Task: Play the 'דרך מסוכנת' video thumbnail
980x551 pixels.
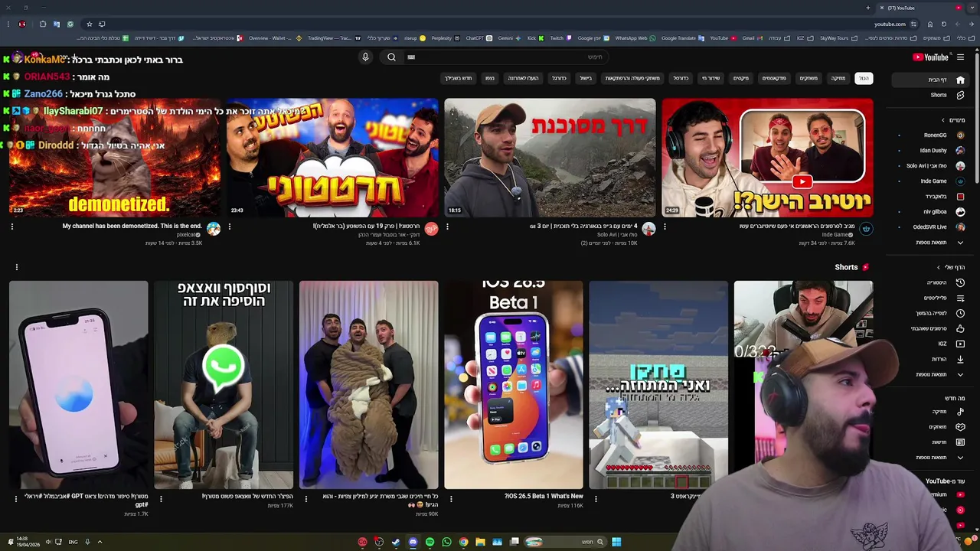Action: 550,158
